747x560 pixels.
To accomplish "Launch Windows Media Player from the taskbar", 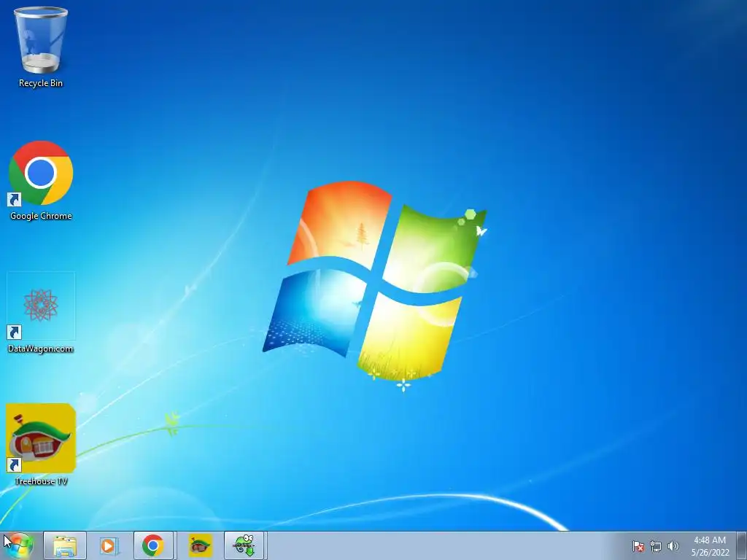I will [x=109, y=545].
